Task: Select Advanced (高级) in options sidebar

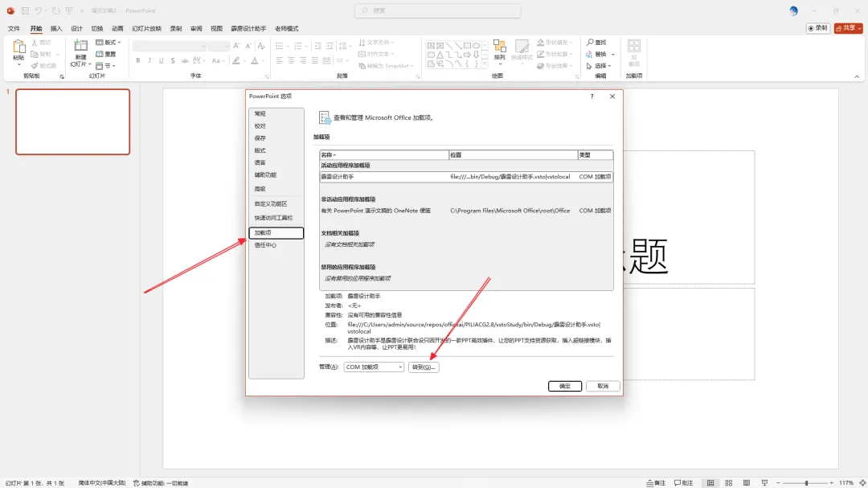Action: coord(276,189)
